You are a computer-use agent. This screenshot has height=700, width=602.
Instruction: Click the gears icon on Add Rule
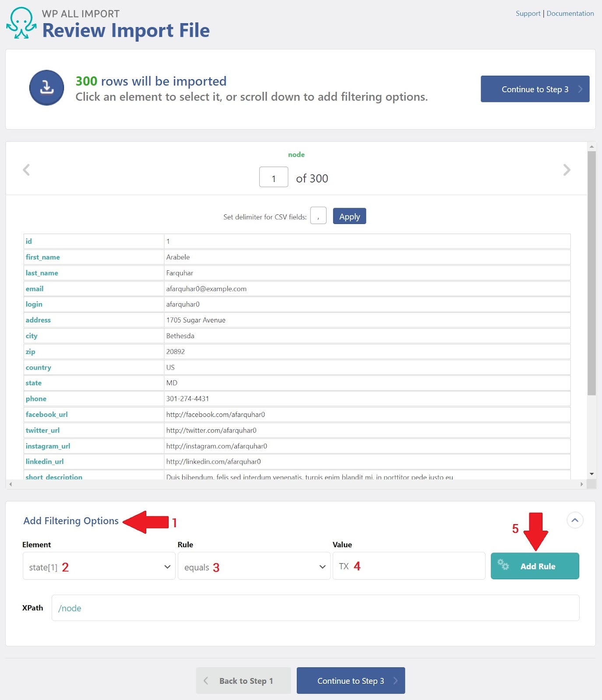[503, 565]
